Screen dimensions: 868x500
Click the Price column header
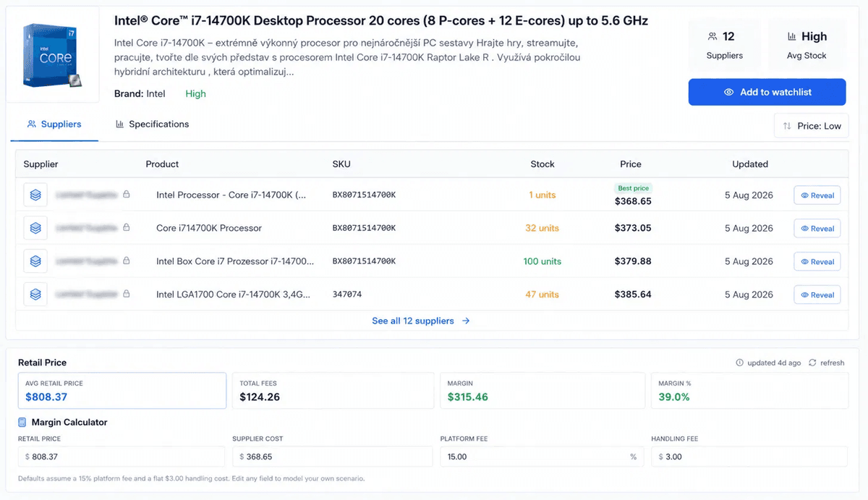click(631, 164)
